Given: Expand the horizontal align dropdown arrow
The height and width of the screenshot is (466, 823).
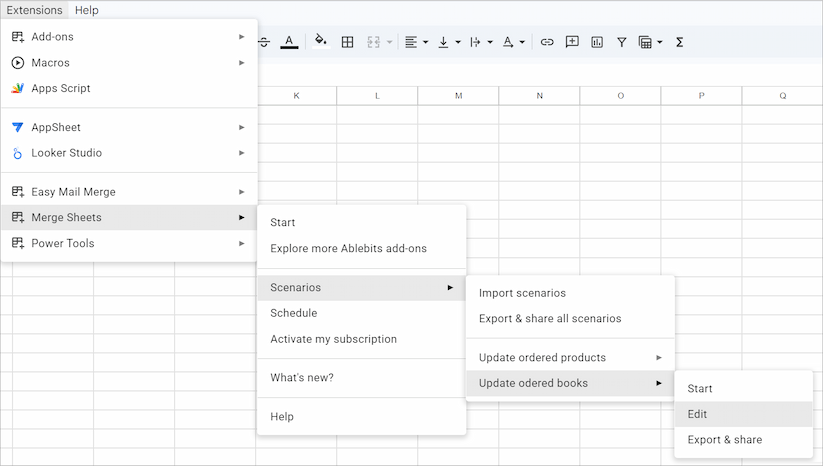Looking at the screenshot, I should pos(425,42).
